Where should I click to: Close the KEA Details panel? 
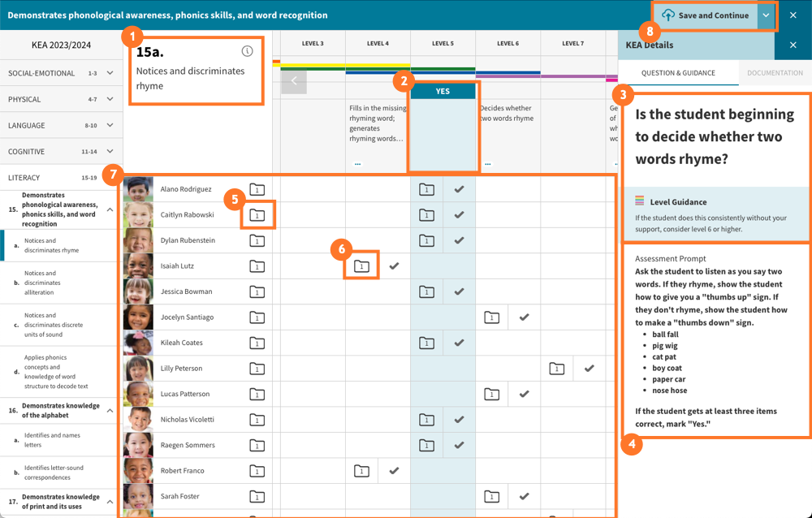tap(793, 45)
